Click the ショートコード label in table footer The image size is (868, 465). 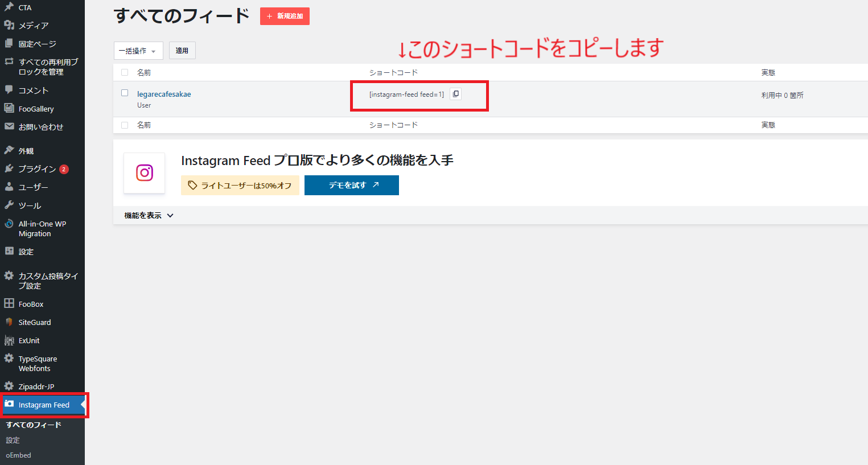(x=393, y=125)
